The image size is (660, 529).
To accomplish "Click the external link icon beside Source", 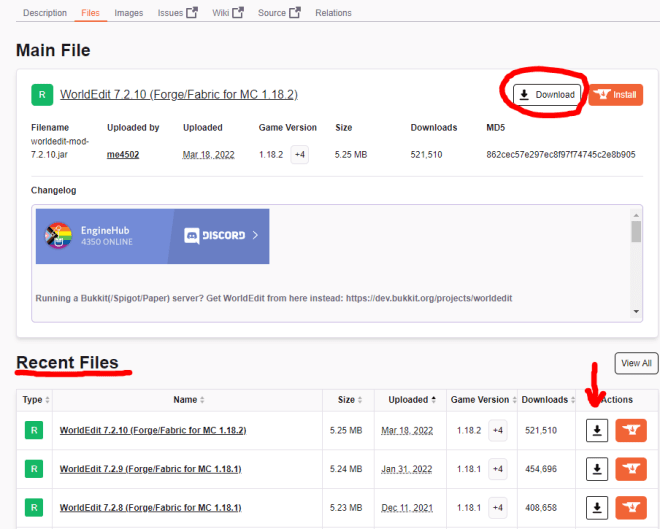I will [295, 13].
